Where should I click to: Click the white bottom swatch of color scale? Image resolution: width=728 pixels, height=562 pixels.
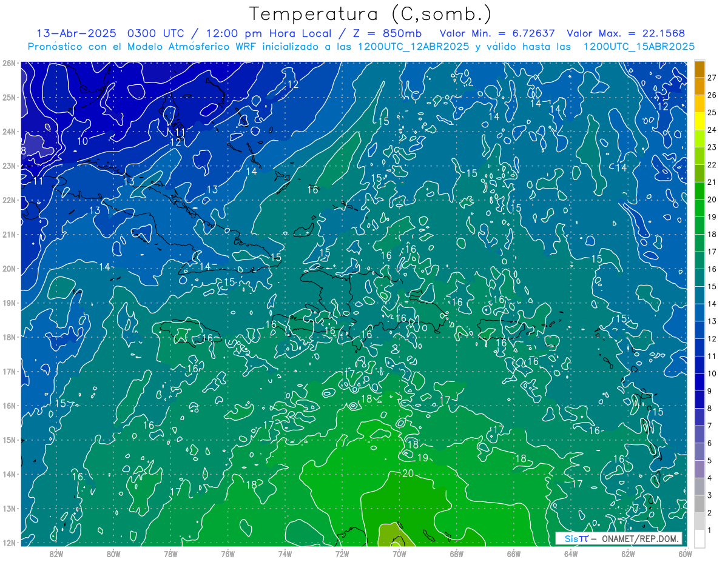pos(699,538)
